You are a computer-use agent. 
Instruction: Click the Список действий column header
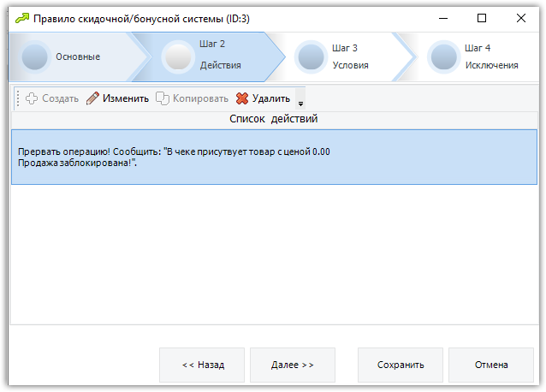tap(274, 119)
